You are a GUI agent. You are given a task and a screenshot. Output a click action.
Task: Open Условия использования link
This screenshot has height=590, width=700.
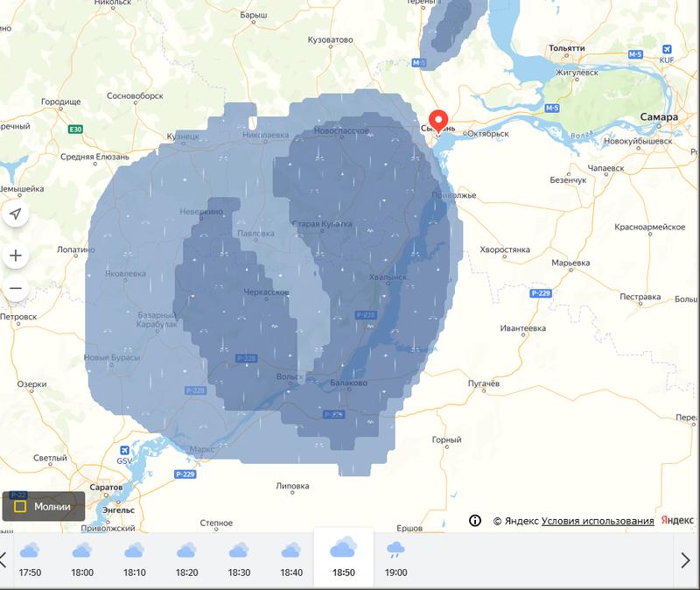[x=598, y=521]
